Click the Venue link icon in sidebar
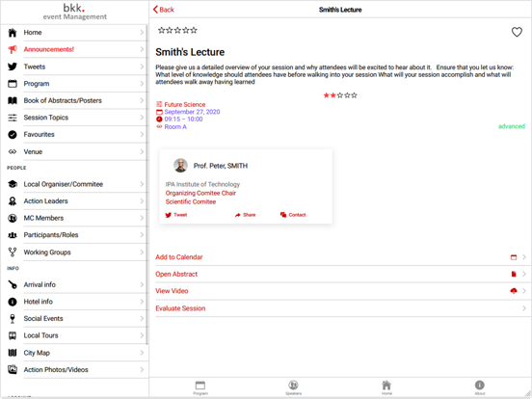Viewport: 532px width, 399px height. [x=13, y=151]
